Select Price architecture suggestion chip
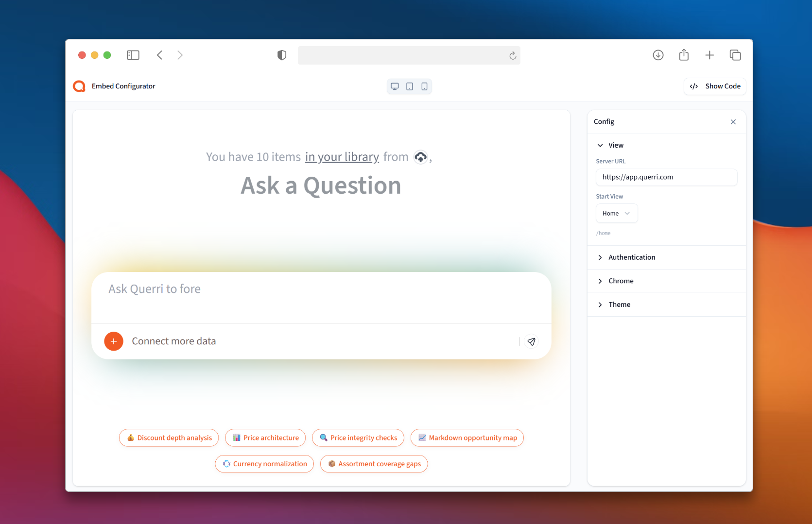This screenshot has width=812, height=524. 265,438
